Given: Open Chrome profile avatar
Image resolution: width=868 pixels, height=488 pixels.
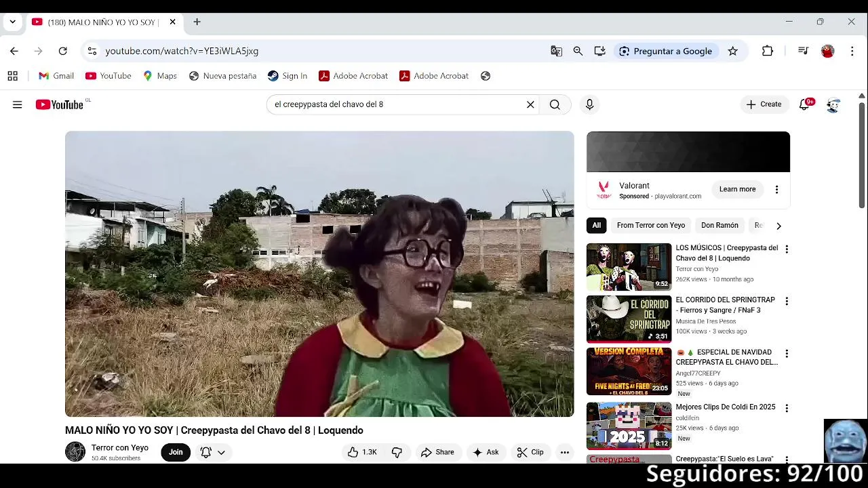Looking at the screenshot, I should pyautogui.click(x=827, y=51).
